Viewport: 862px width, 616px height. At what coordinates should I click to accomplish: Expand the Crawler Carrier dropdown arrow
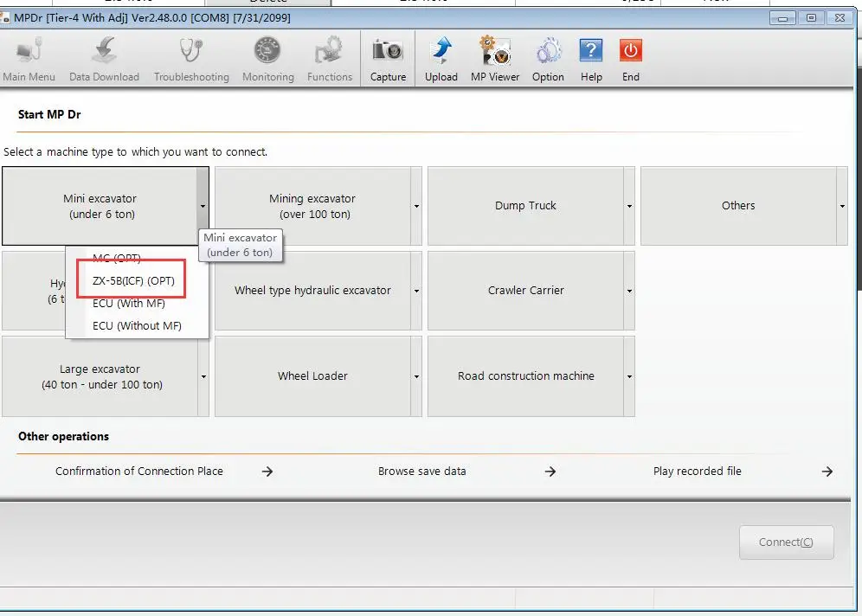coord(629,291)
